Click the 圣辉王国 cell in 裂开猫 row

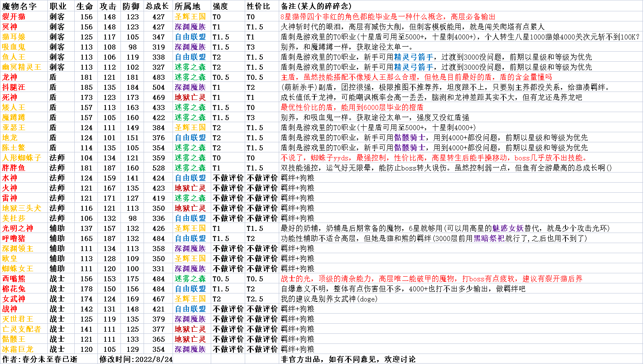(191, 17)
